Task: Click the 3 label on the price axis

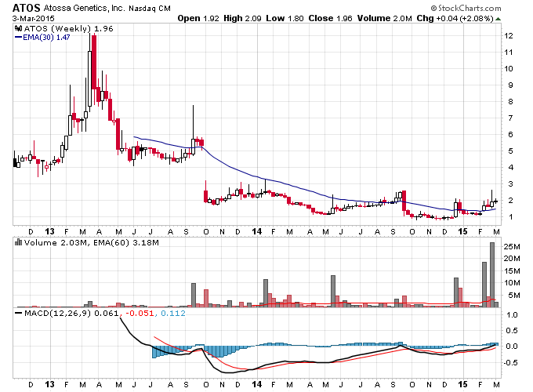Action: [510, 184]
